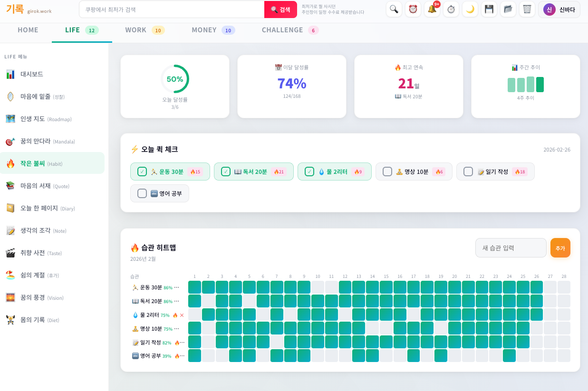The width and height of the screenshot is (588, 391).
Task: Go to the HOME tab
Action: [28, 30]
